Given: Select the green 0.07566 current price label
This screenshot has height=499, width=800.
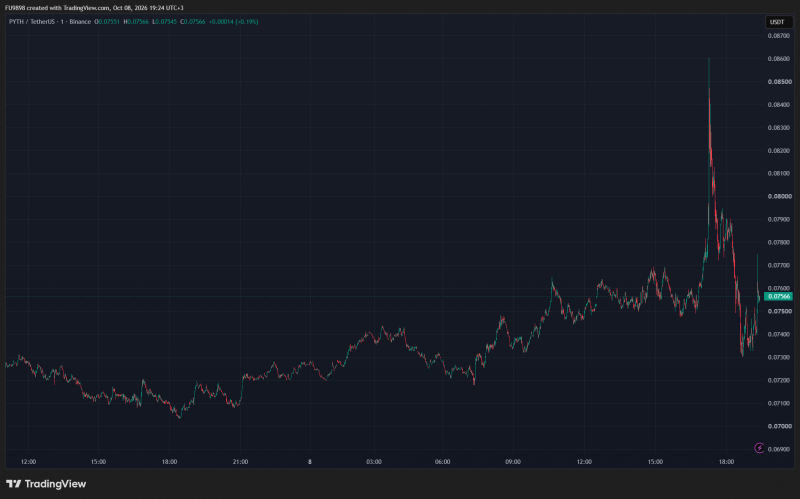Looking at the screenshot, I should [779, 296].
